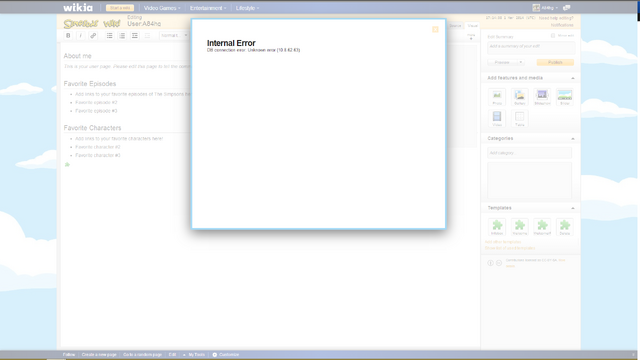640x360 pixels.
Task: Close the Internal Error dialog
Action: [435, 29]
